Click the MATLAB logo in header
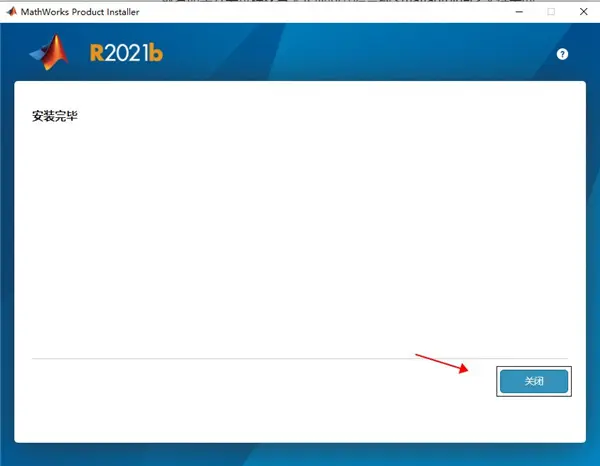 (50, 52)
